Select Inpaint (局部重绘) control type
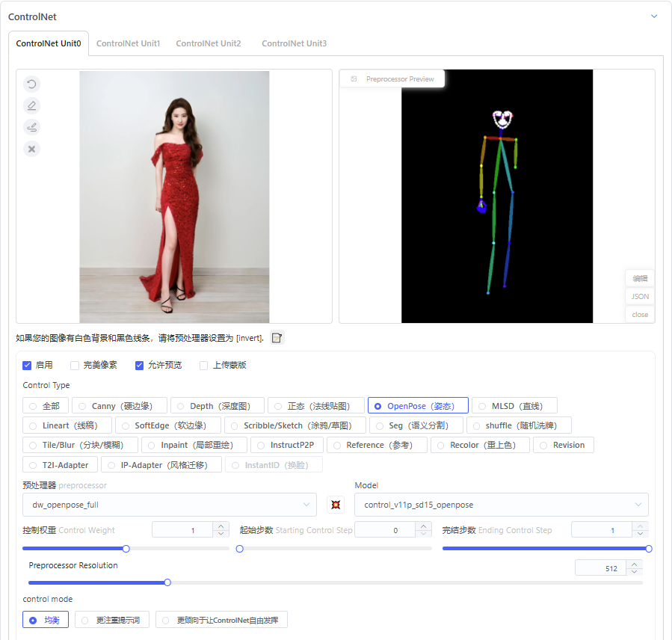This screenshot has width=672, height=640. tap(194, 445)
